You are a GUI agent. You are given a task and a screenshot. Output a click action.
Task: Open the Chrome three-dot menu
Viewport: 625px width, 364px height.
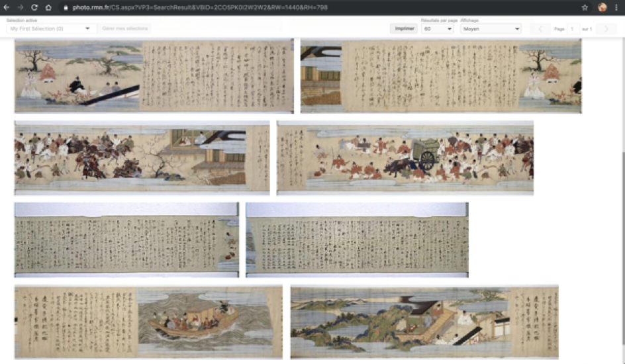[616, 7]
